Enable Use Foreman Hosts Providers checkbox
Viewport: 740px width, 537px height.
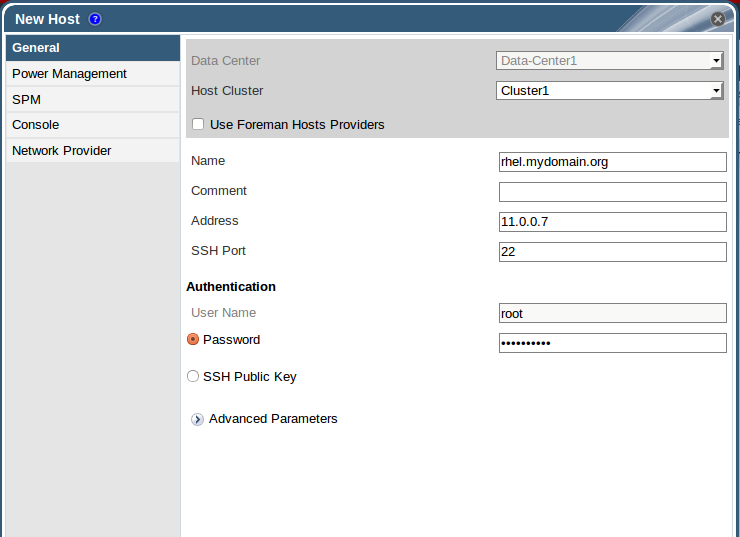pyautogui.click(x=198, y=125)
